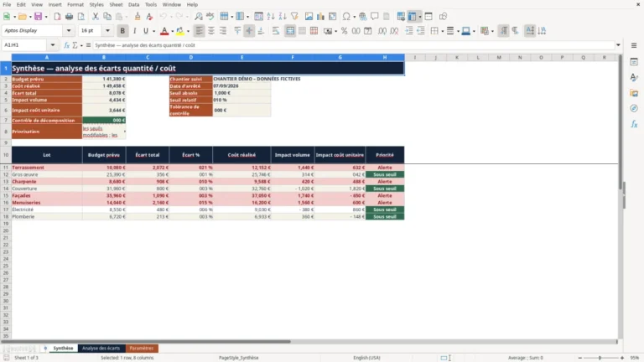Insert Pivot Table icon
This screenshot has width=644, height=362.
(x=333, y=17)
